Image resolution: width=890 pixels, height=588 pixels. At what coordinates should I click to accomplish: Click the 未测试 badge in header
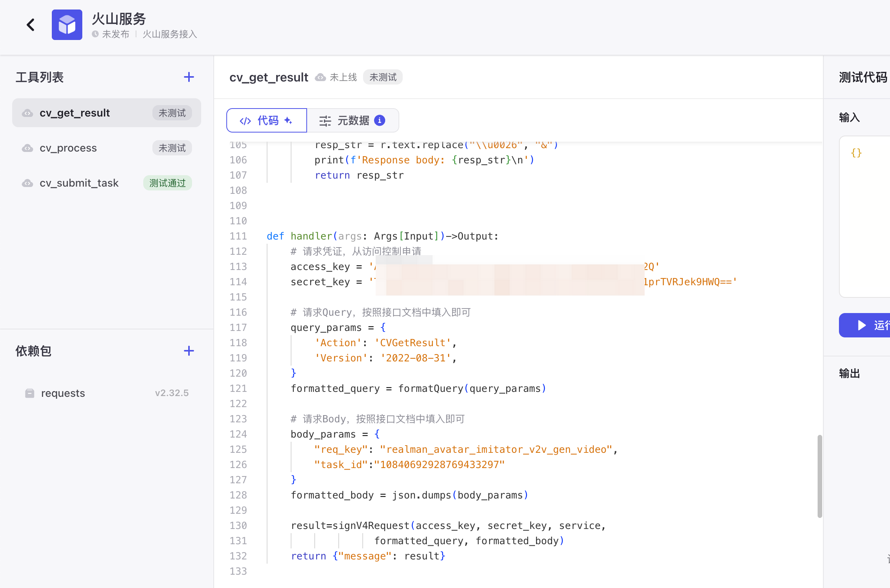[383, 77]
